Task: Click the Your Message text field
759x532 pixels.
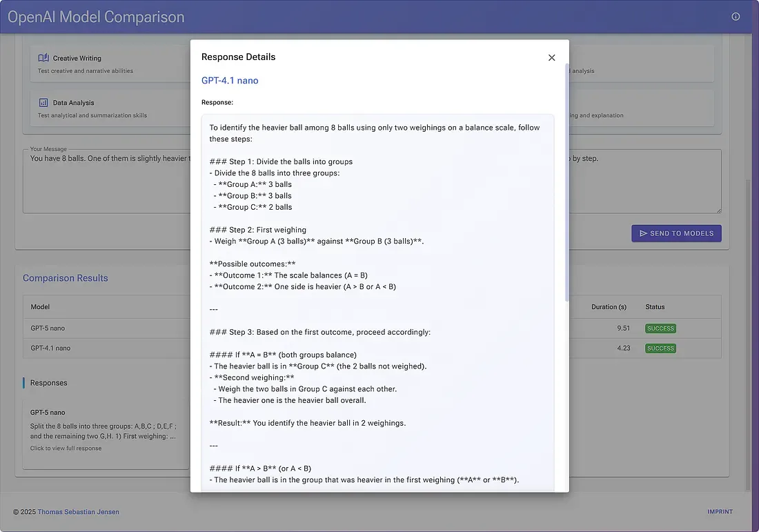Action: tap(103, 183)
